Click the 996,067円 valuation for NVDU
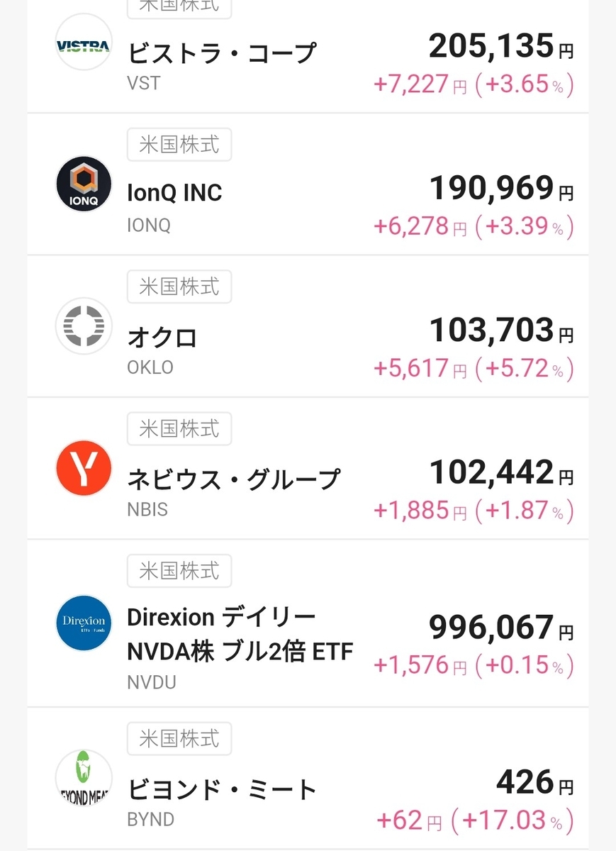616x851 pixels. (x=501, y=628)
